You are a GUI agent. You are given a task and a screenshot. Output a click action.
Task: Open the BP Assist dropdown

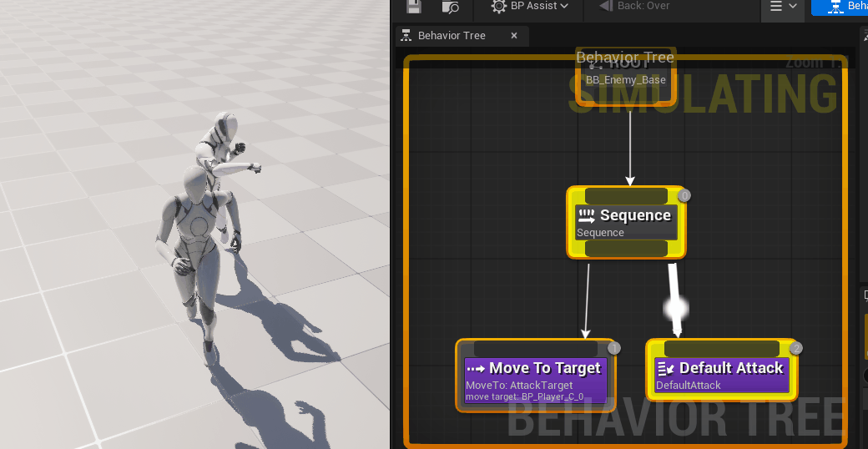[x=530, y=7]
